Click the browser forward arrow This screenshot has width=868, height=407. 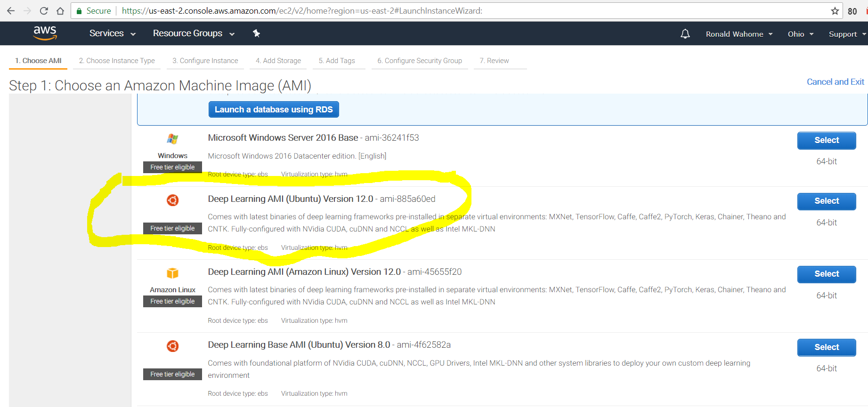[x=27, y=11]
